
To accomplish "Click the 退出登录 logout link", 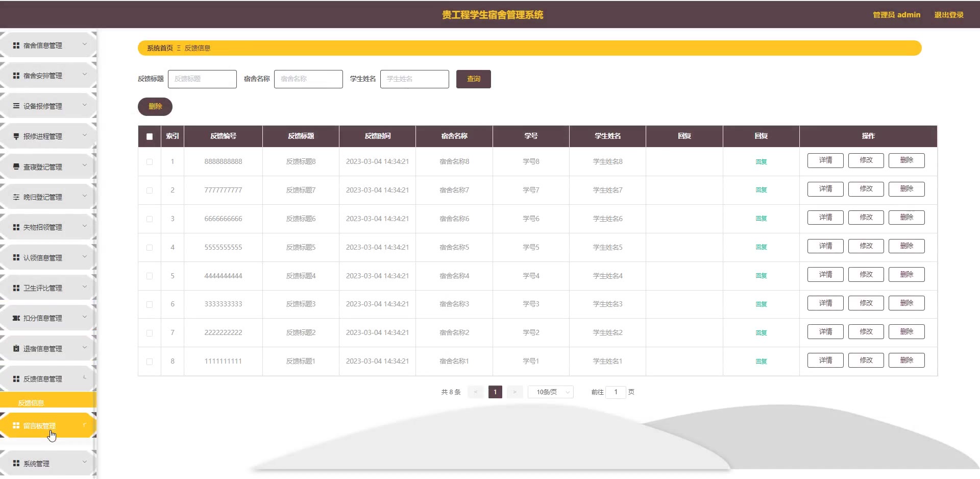I will click(949, 15).
